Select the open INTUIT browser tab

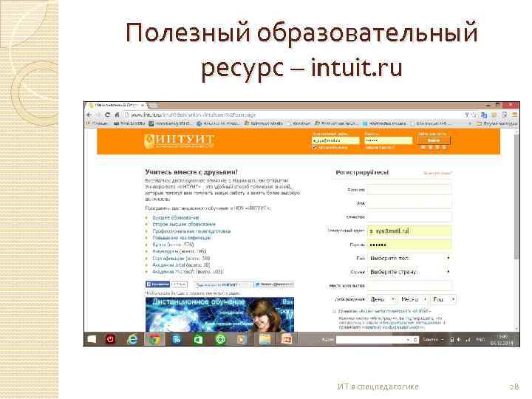click(x=117, y=105)
